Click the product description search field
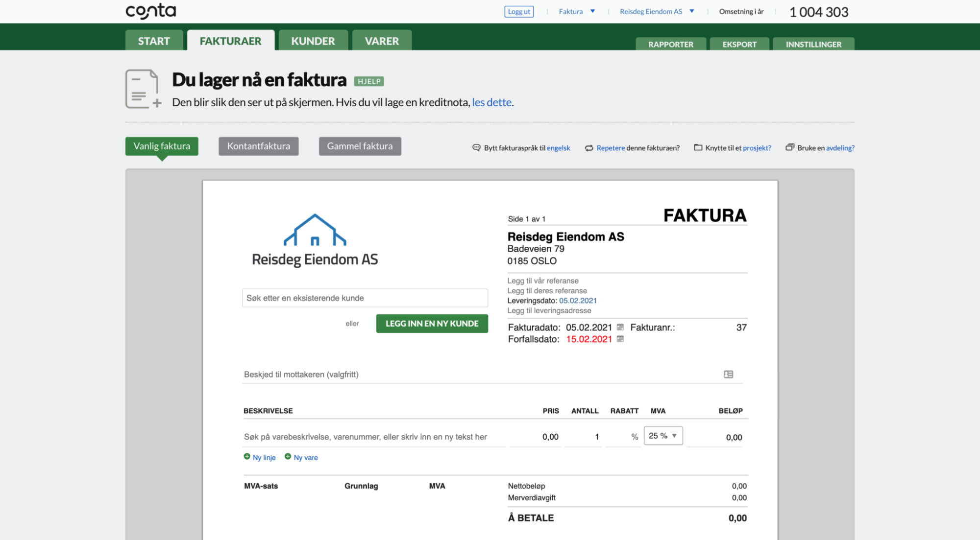 click(x=374, y=437)
